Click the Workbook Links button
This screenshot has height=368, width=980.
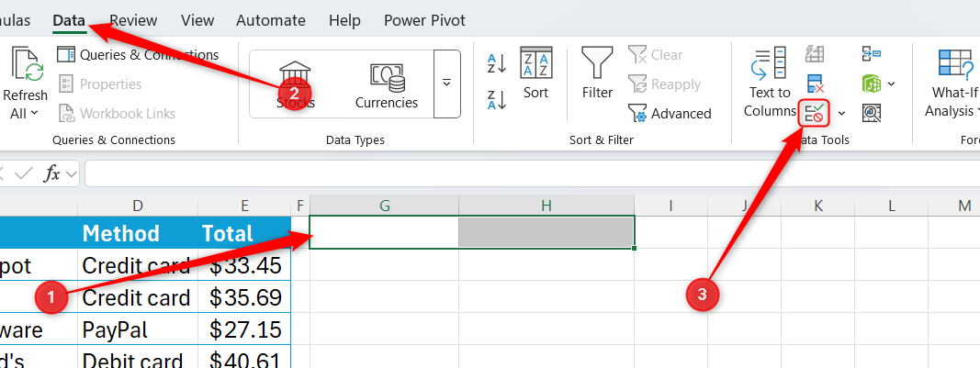tap(117, 114)
